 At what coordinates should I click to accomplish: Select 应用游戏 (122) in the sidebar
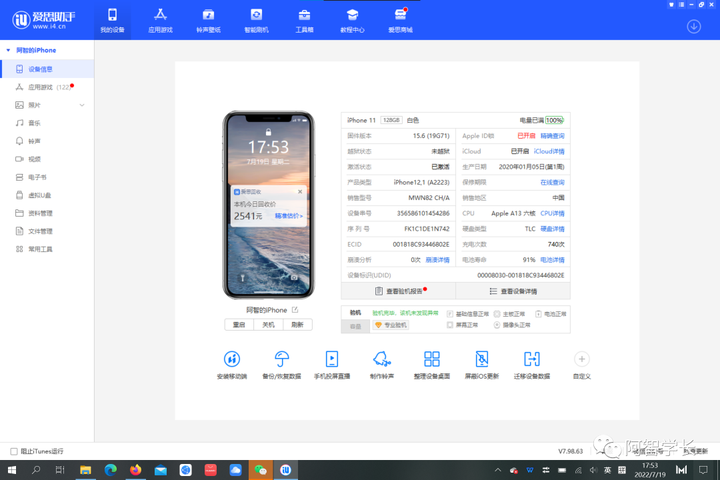click(x=47, y=87)
